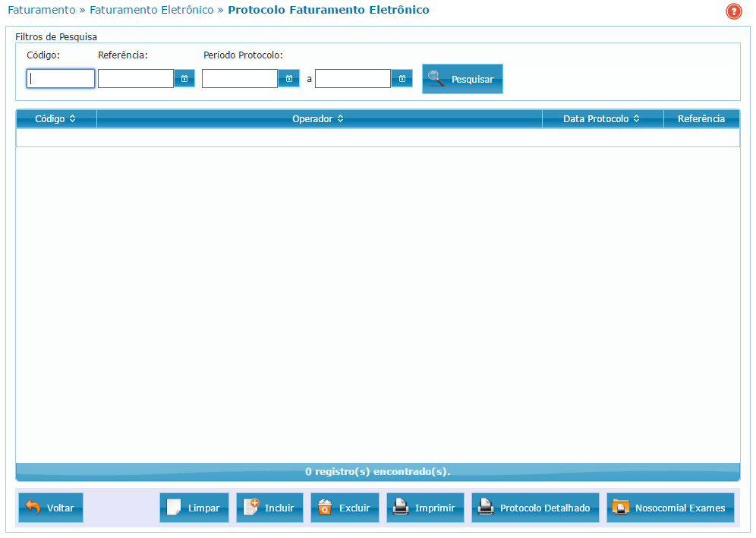
Task: Sort table by Operador column
Action: (x=318, y=119)
